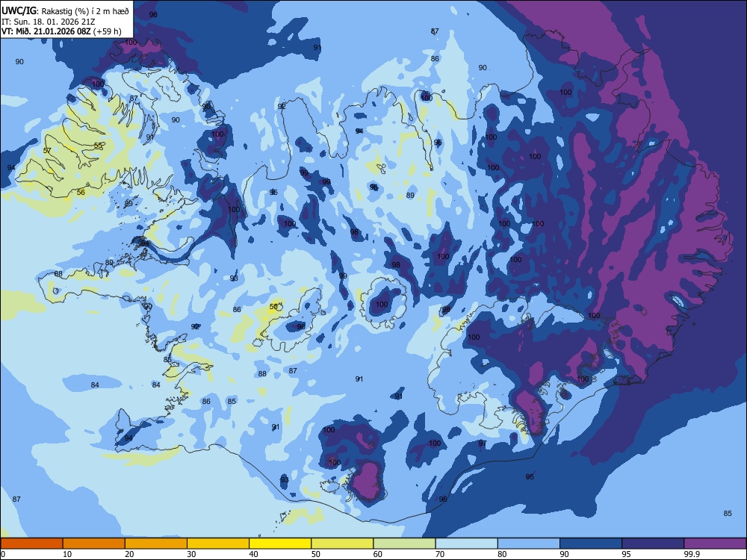747x560 pixels.
Task: Click the orange 10–20 legend swatch
Action: tap(94, 544)
